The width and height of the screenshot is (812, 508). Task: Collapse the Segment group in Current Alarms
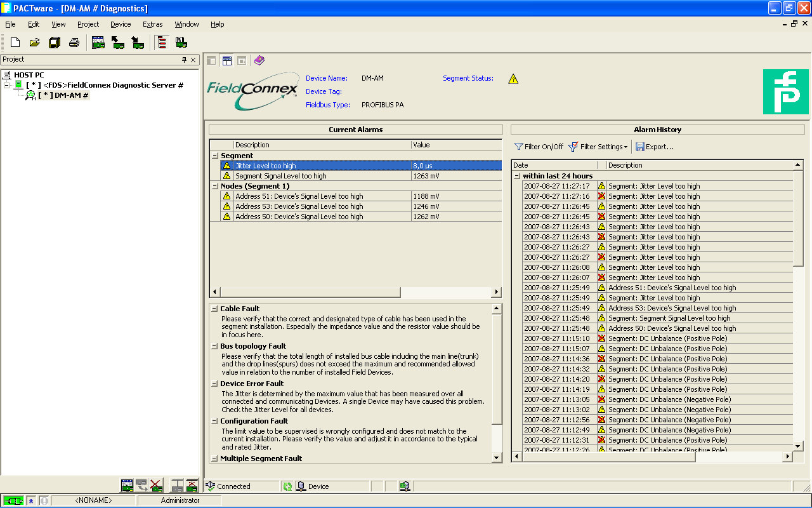coord(214,156)
